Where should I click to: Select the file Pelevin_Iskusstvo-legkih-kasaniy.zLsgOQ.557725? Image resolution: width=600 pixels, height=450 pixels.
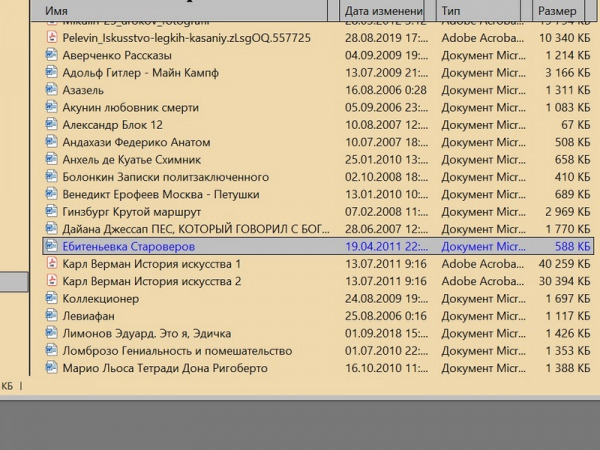[x=187, y=38]
